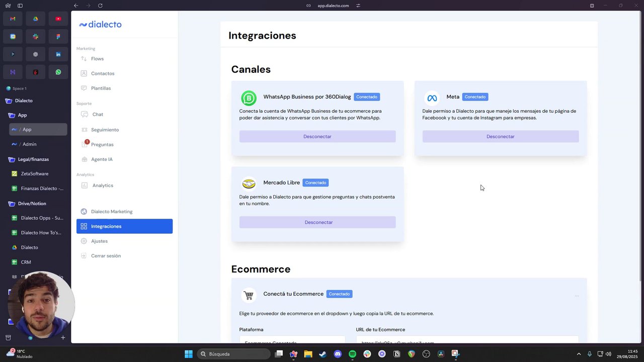Open Steam from the Windows taskbar

[x=323, y=354]
